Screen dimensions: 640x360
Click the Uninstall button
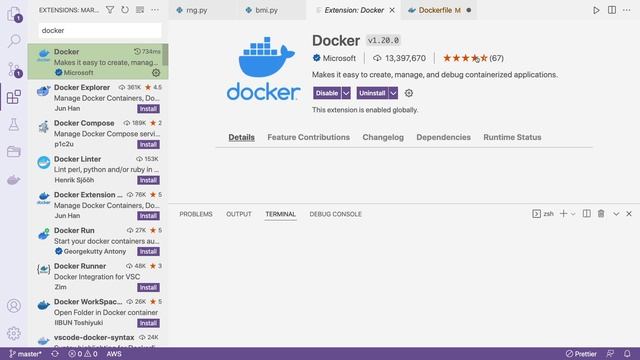point(372,93)
